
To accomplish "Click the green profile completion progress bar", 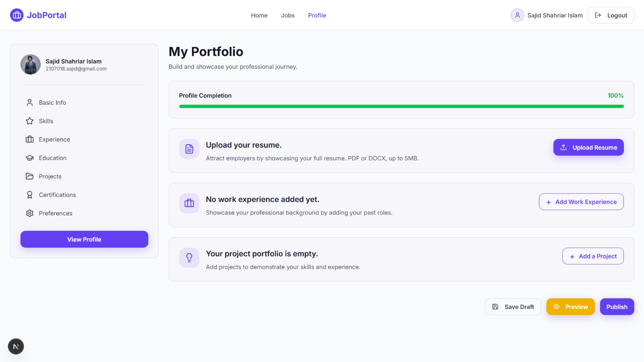I will pyautogui.click(x=401, y=106).
